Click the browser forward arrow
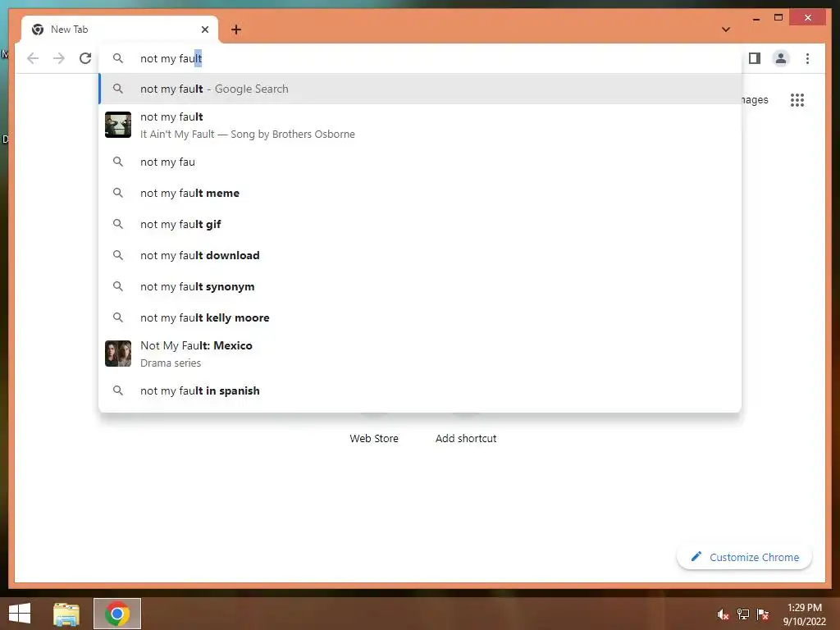This screenshot has width=840, height=630. [x=59, y=58]
